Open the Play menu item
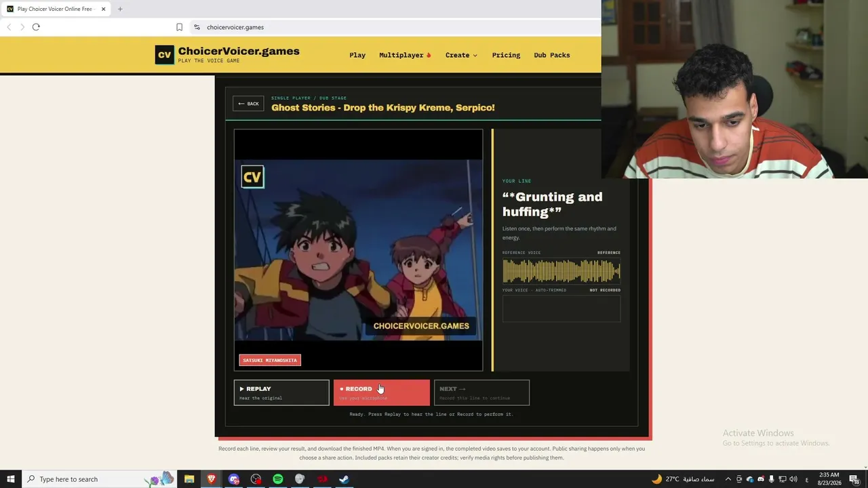Viewport: 868px width, 488px height. click(357, 55)
